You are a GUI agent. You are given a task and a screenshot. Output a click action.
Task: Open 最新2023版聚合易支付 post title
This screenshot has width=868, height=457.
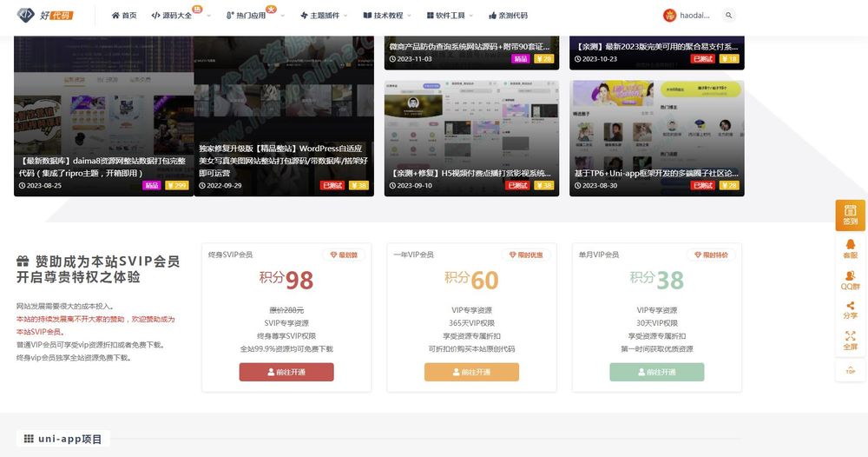click(656, 47)
